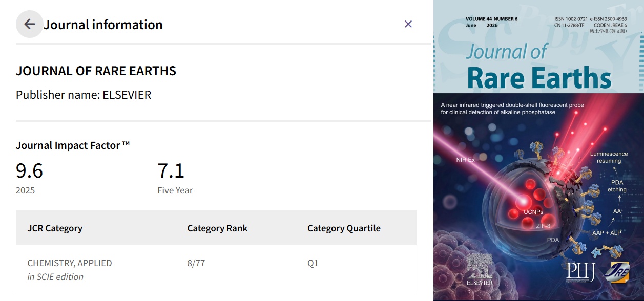Select the 7.1 five year value
Viewport: 644px width, 301px height.
coord(171,170)
